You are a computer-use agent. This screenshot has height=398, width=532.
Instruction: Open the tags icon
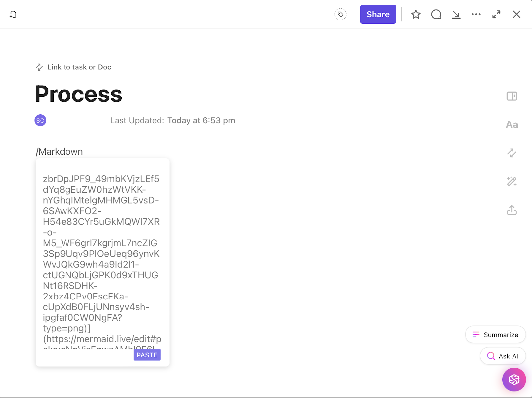[x=340, y=14]
